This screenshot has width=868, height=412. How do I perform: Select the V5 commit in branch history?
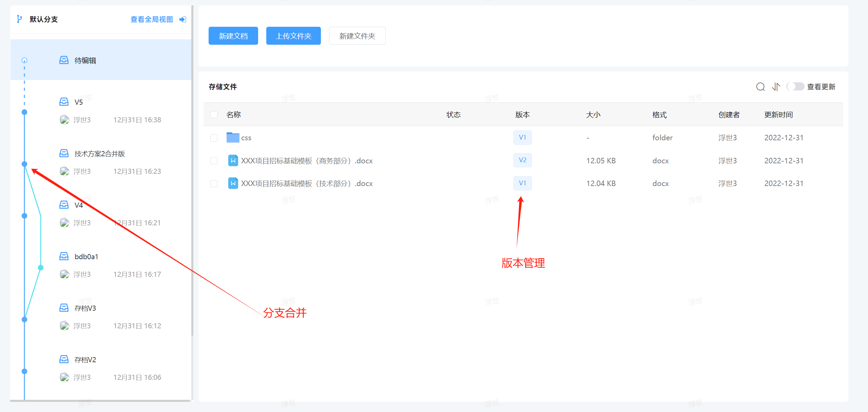click(x=79, y=102)
